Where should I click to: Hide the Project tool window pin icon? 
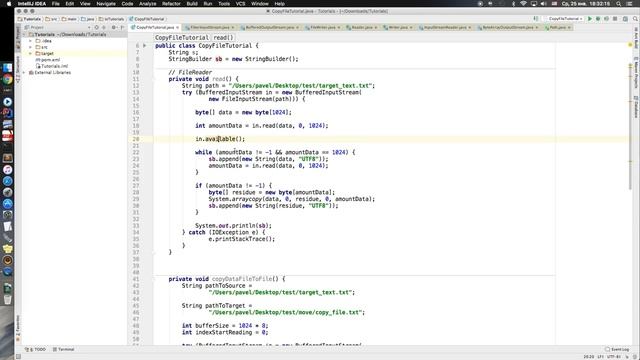[x=122, y=27]
